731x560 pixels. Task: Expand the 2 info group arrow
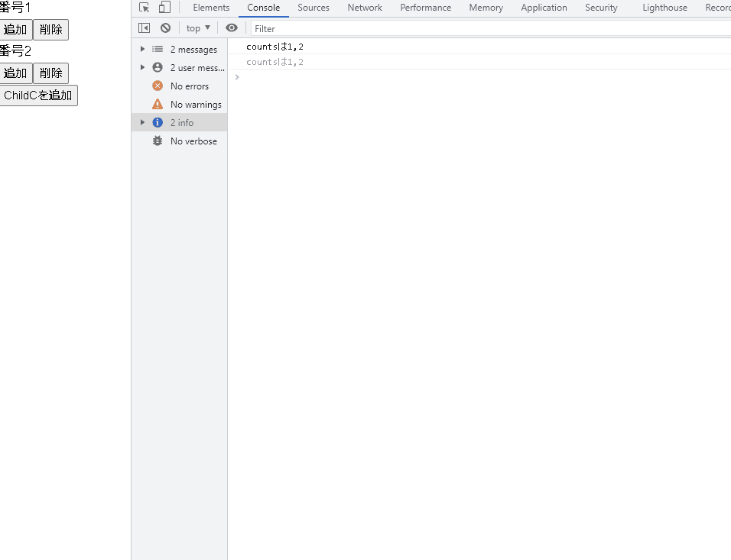[143, 122]
